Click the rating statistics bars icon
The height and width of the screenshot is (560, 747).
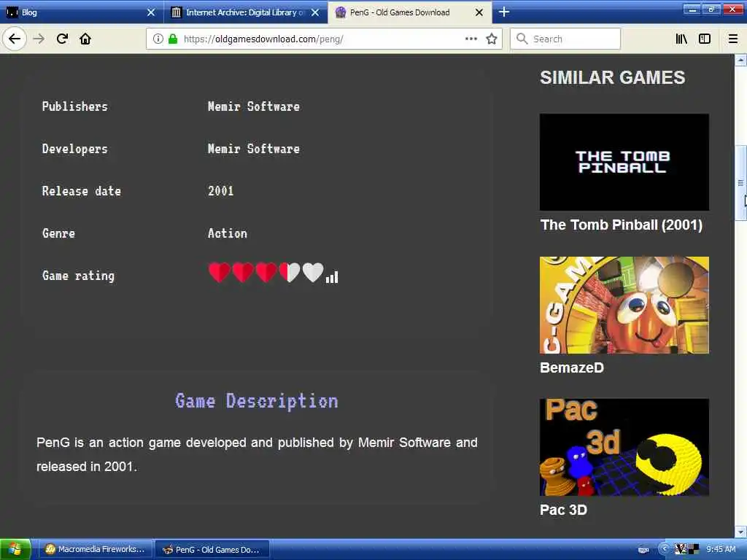(332, 277)
